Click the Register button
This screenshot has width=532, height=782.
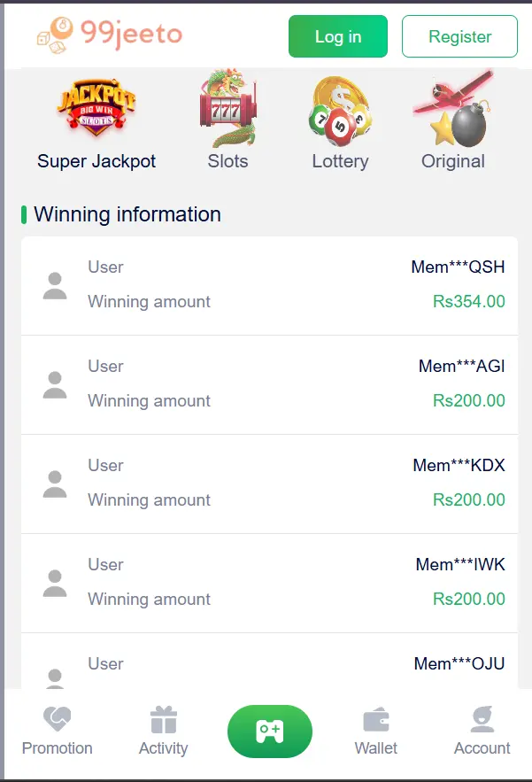click(459, 36)
